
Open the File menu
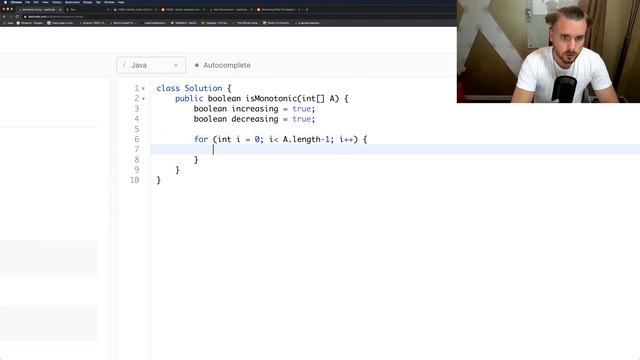tap(27, 2)
